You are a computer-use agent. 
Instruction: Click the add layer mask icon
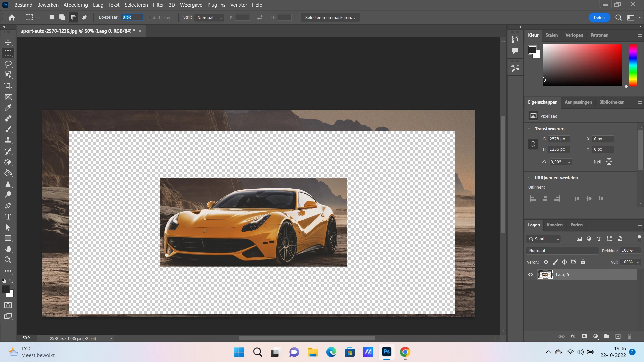click(x=584, y=336)
